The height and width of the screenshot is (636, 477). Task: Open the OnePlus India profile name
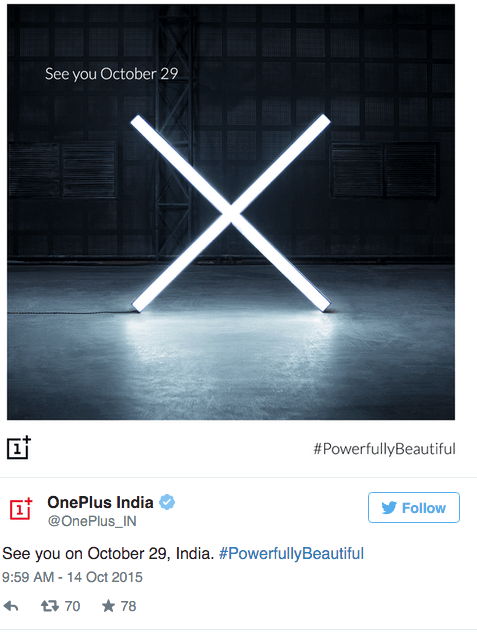coord(100,503)
